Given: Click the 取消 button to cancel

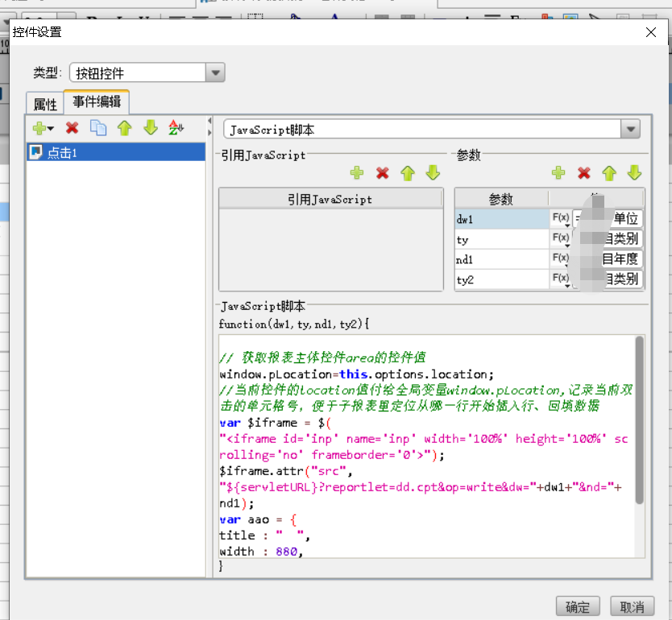Looking at the screenshot, I should click(633, 607).
